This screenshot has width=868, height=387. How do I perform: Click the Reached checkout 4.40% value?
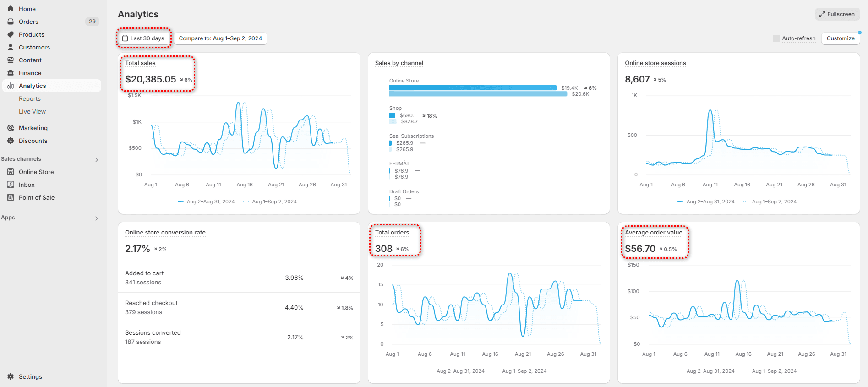[x=294, y=308]
